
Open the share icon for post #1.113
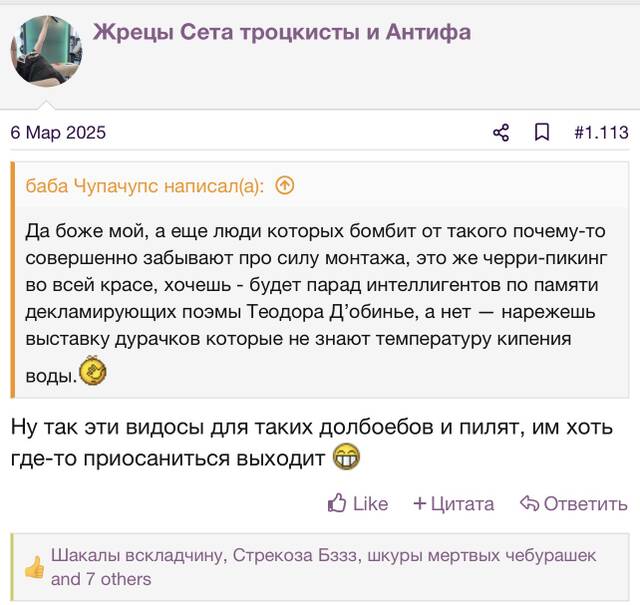click(501, 133)
